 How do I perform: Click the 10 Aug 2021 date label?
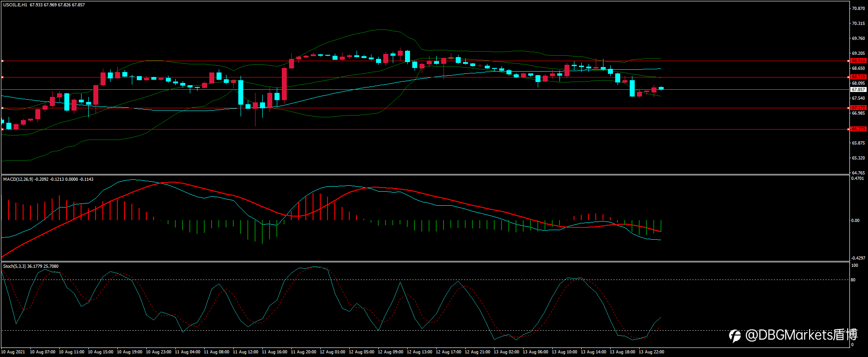13,352
